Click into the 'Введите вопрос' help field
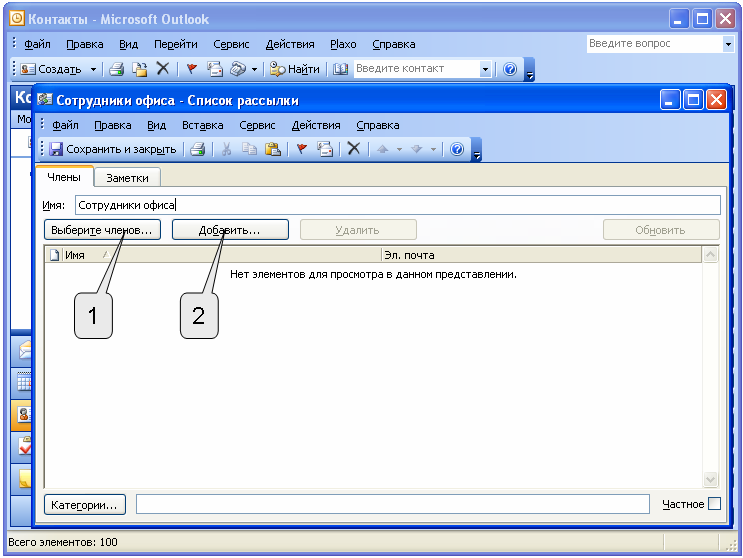This screenshot has height=558, width=743. tap(654, 44)
